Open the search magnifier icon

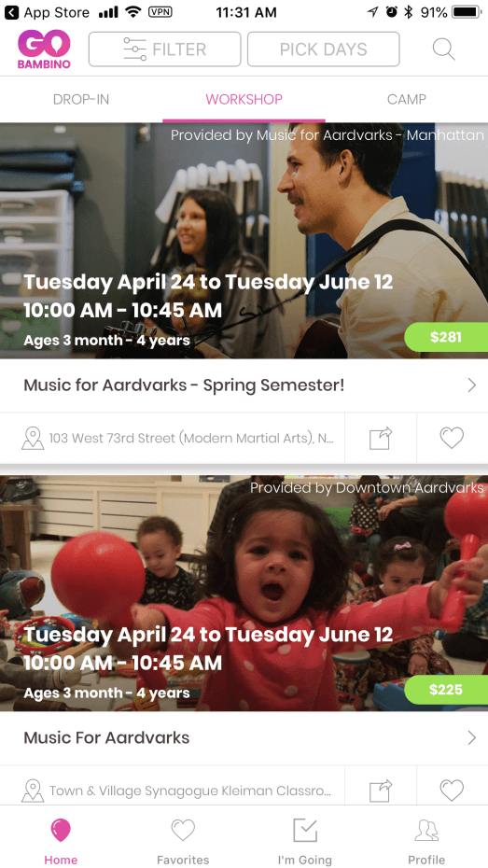pyautogui.click(x=444, y=49)
